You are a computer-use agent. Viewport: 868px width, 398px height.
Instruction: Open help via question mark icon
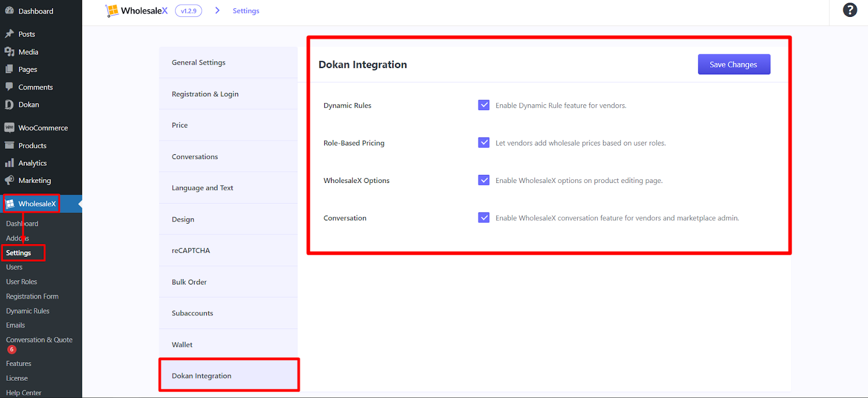pos(850,10)
